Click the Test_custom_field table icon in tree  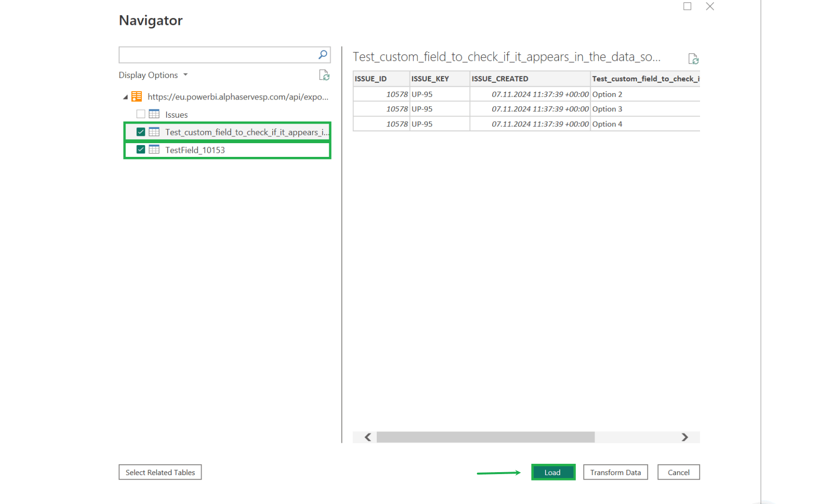coord(154,132)
